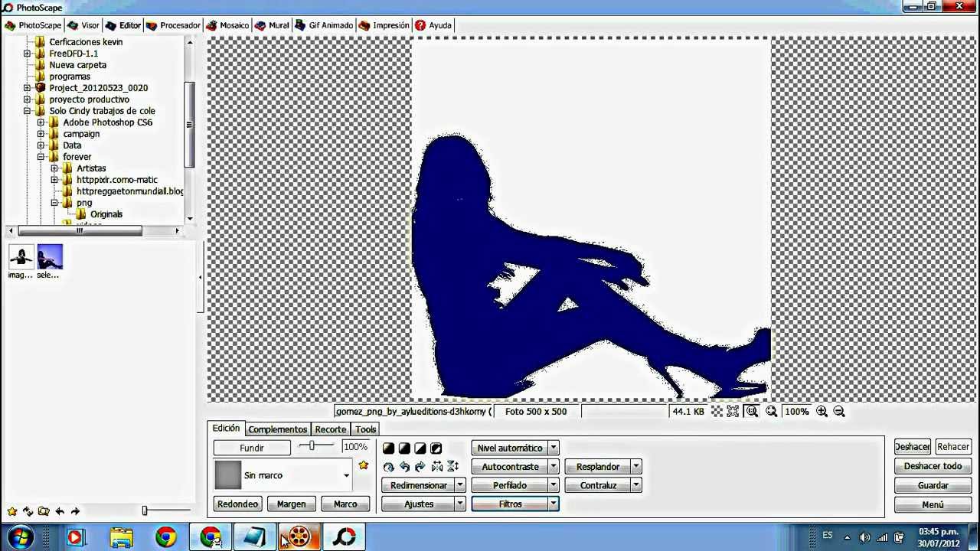Switch to the Complementos tab

pos(277,429)
